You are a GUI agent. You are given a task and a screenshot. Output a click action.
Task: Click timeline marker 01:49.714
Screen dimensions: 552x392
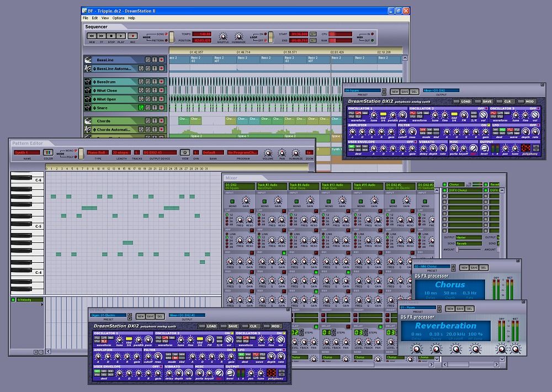(x=243, y=52)
